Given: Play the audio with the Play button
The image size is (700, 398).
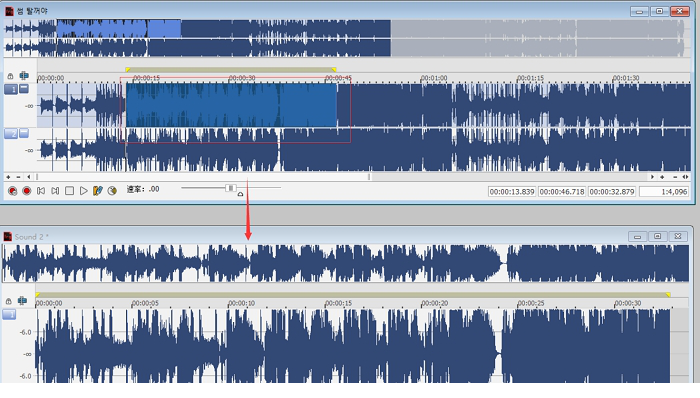Looking at the screenshot, I should point(83,191).
